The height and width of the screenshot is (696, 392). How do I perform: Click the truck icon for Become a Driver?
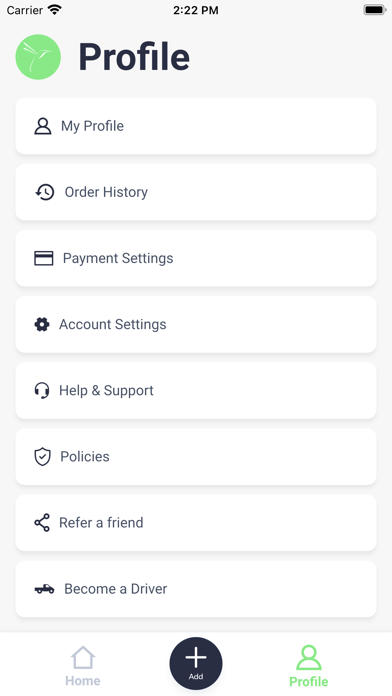tap(44, 589)
